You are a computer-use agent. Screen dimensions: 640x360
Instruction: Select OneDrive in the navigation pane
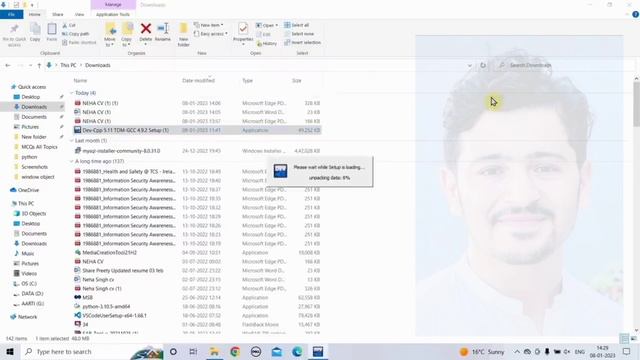pos(28,190)
